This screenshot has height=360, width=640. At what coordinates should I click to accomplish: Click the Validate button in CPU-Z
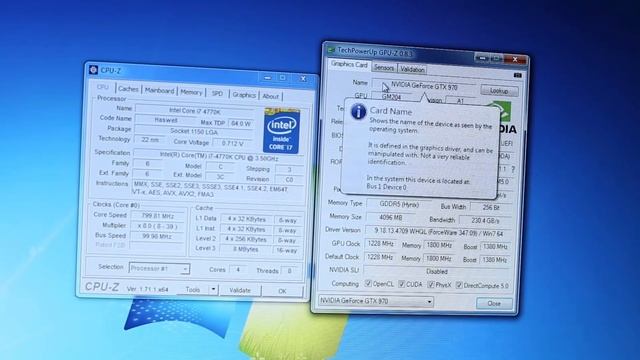coord(240,290)
